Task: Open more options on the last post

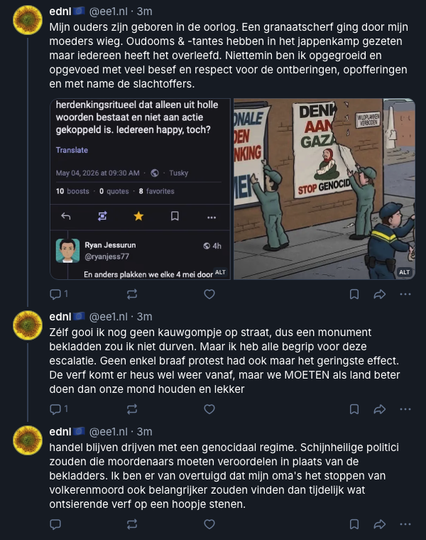Action: [x=405, y=524]
